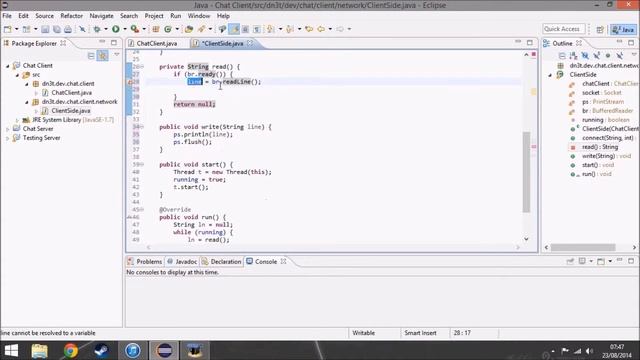Switch to the ChatClient.java editor tab
The height and width of the screenshot is (360, 640).
[x=157, y=43]
